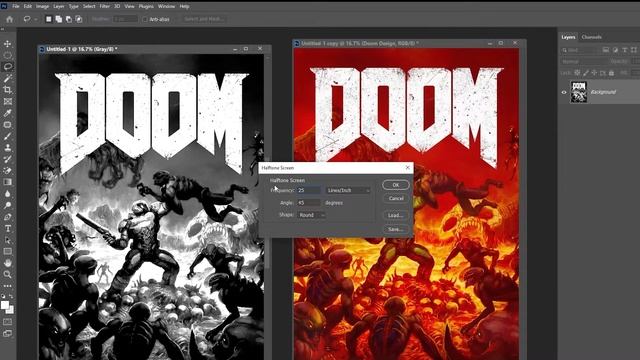Image resolution: width=640 pixels, height=360 pixels.
Task: Click OK in Halftone Screen dialog
Action: coord(396,185)
